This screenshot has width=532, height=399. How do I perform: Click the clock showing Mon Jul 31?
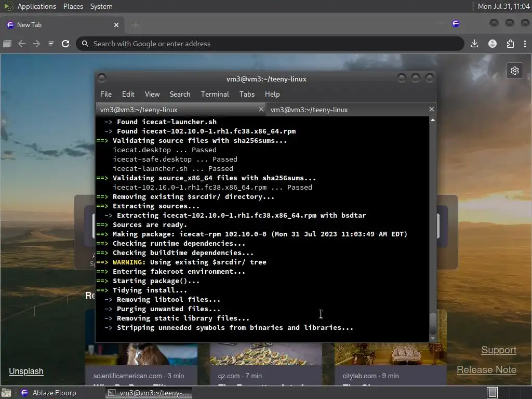503,6
